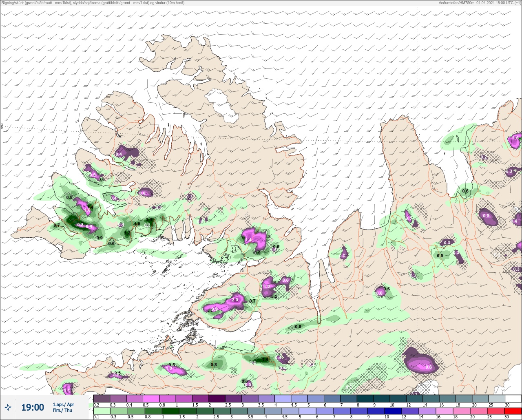Click the '1.apr./ Apr' date text

tap(63, 405)
